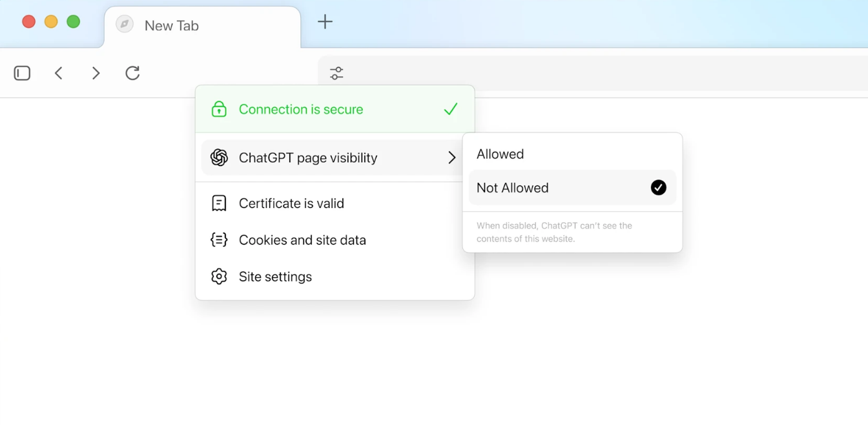This screenshot has width=868, height=425.
Task: Select Allowed for ChatGPT page visibility
Action: 500,154
